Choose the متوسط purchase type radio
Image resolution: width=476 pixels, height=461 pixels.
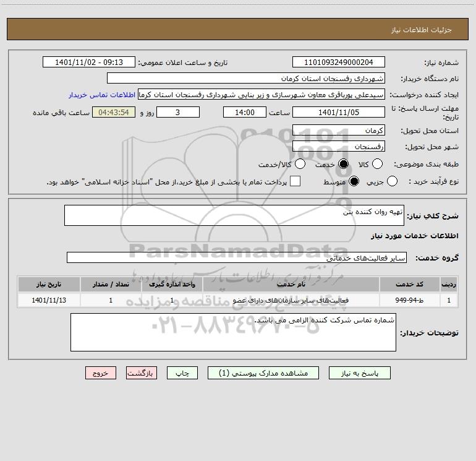354,181
